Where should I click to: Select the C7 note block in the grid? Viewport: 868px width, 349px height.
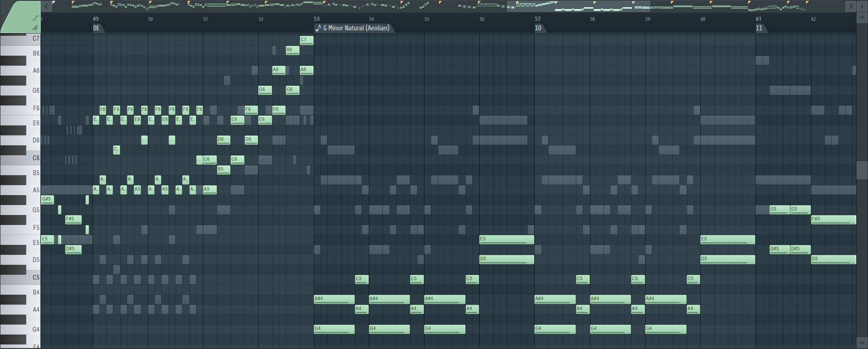click(306, 40)
